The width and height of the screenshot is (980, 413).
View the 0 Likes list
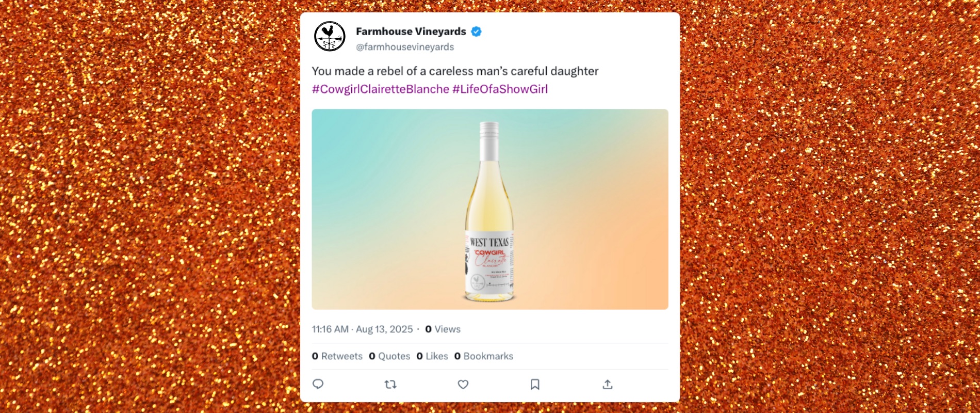(432, 356)
